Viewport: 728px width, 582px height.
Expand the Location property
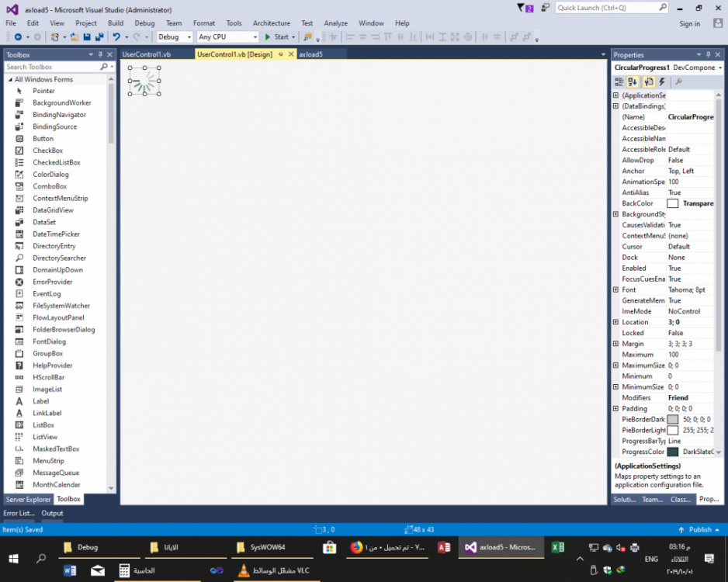(x=615, y=322)
